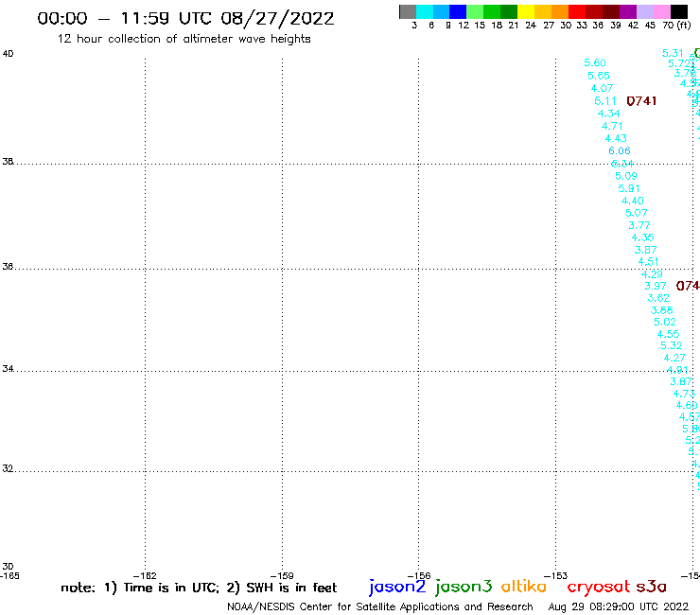The height and width of the screenshot is (615, 700).
Task: Click the 0741 time marker beside 5.11
Action: pyautogui.click(x=641, y=101)
